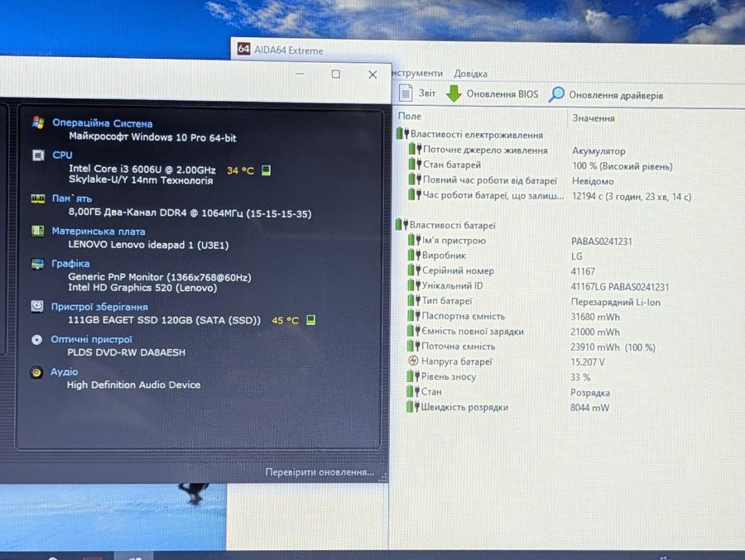Select the Ємність повної зарядки row
Screen dimensions: 745x560
tap(513, 332)
